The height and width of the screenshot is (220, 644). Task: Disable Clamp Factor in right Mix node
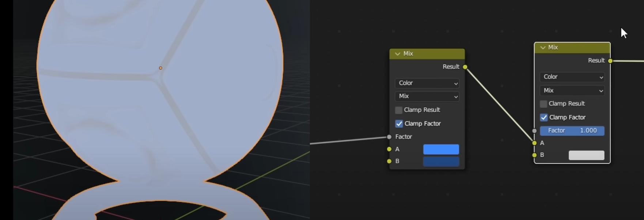coord(544,118)
